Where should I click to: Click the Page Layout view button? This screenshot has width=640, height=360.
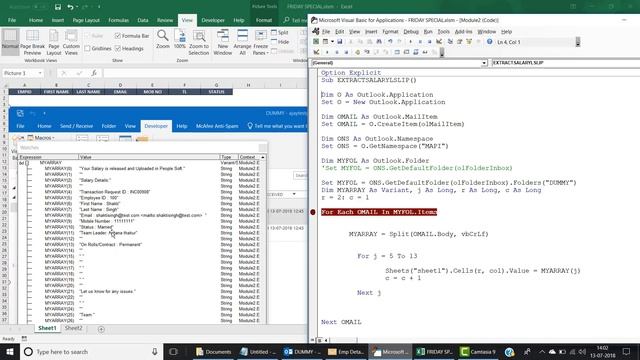click(x=53, y=42)
